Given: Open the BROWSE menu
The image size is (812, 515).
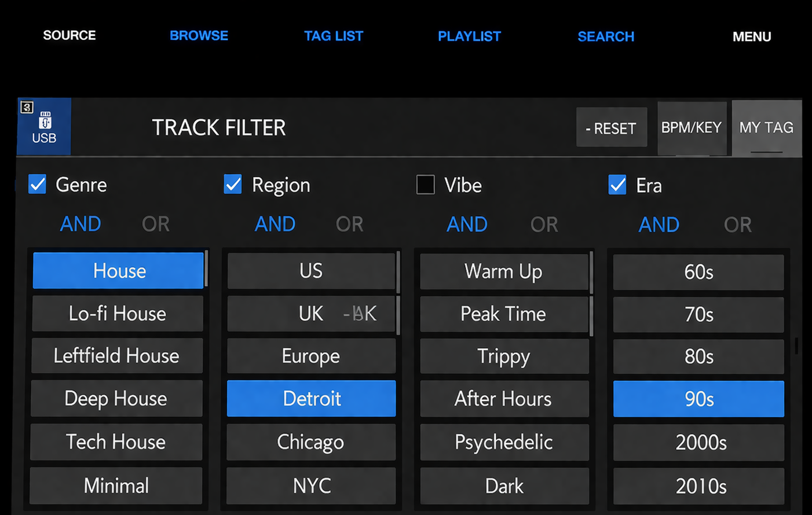Looking at the screenshot, I should coord(199,36).
